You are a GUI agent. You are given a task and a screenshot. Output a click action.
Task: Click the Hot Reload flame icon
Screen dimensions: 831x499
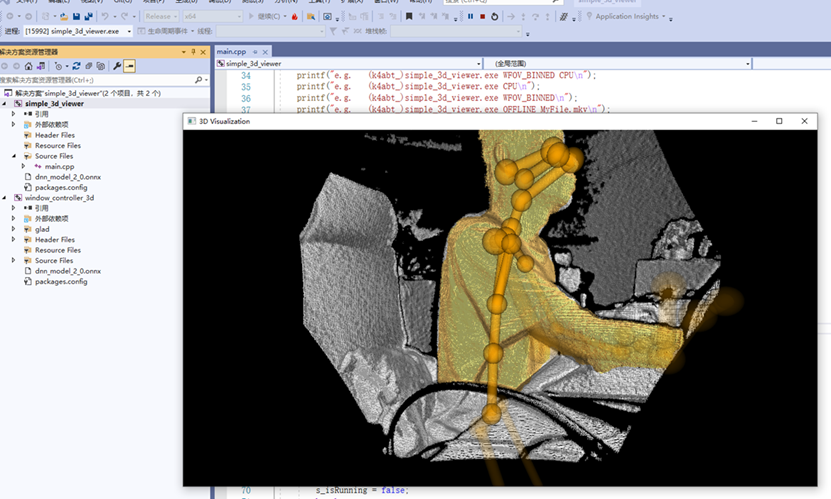(x=295, y=16)
